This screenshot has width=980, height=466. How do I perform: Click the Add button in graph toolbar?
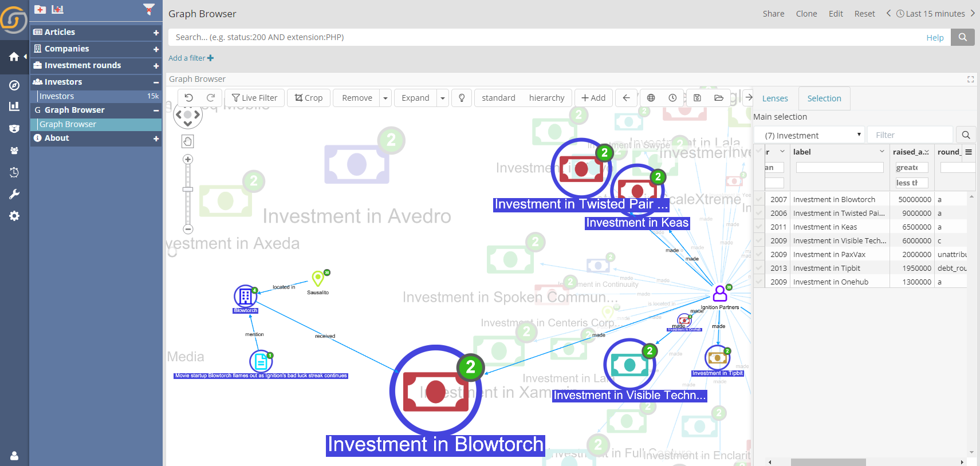point(593,98)
